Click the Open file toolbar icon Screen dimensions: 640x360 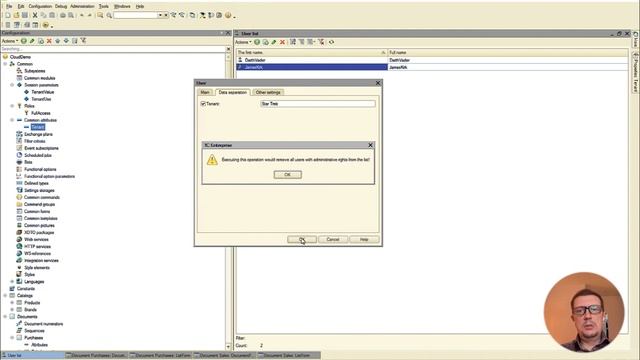click(x=16, y=15)
